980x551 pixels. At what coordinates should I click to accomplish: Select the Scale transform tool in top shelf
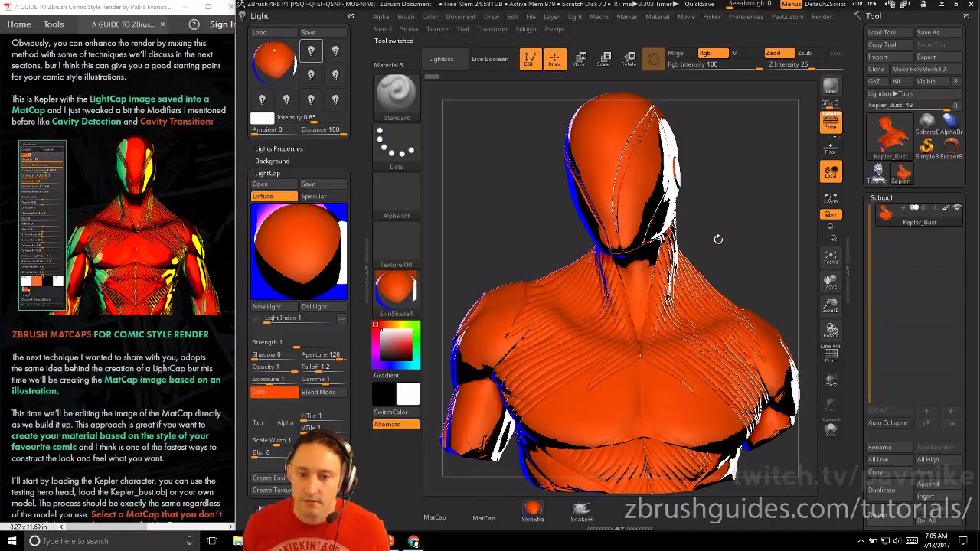pyautogui.click(x=604, y=59)
